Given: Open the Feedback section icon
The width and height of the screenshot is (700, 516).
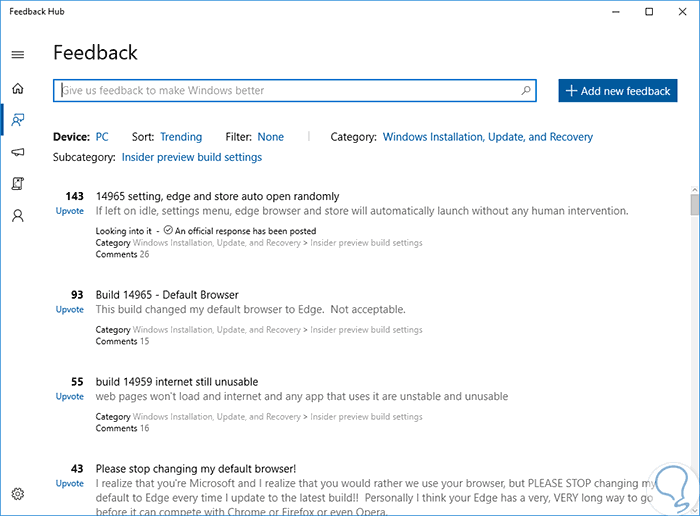Looking at the screenshot, I should (x=18, y=120).
